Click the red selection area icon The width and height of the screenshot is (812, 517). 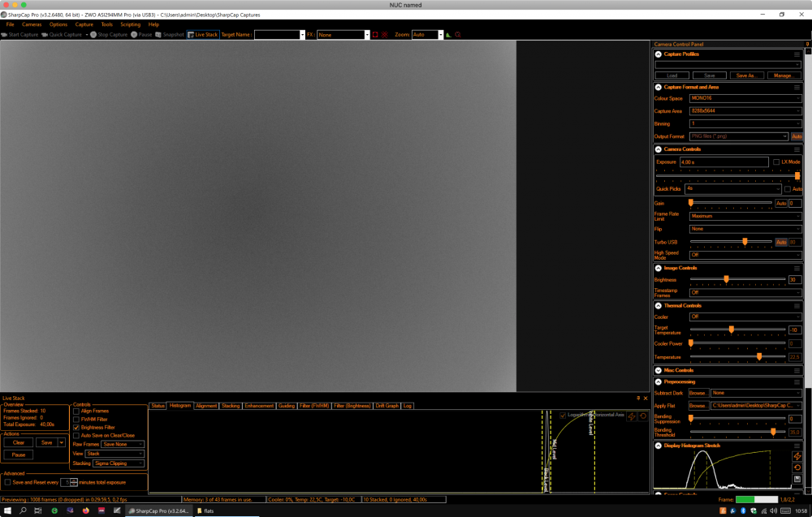point(375,35)
